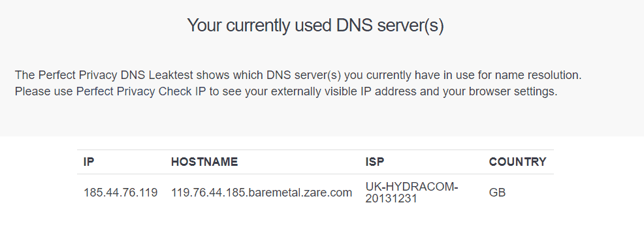644x237 pixels.
Task: Click the 'DNS server(s)' words in the description
Action: pos(304,75)
